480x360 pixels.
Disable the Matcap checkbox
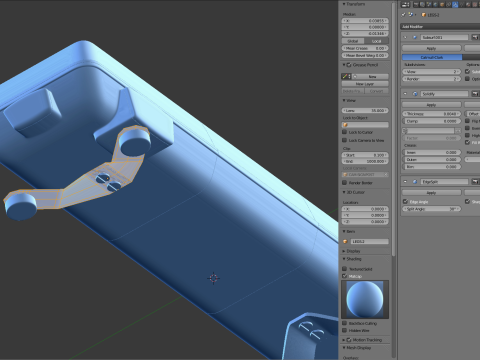(x=345, y=276)
